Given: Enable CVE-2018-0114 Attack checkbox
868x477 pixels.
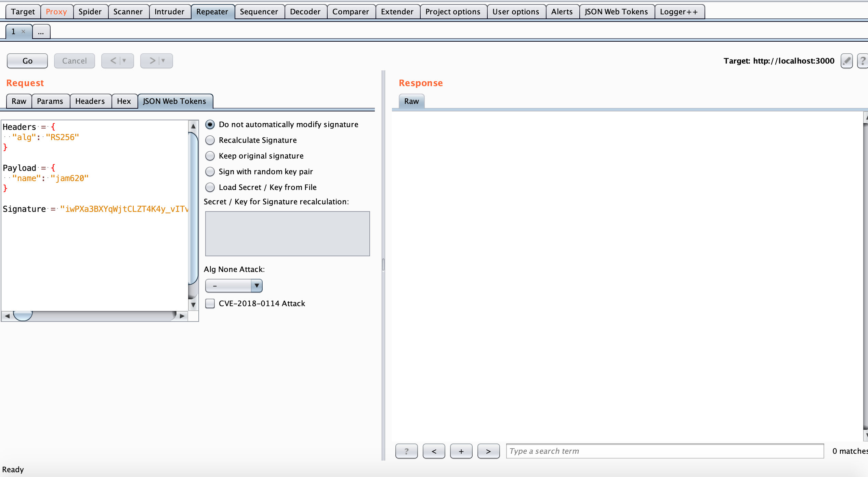Looking at the screenshot, I should [x=210, y=303].
